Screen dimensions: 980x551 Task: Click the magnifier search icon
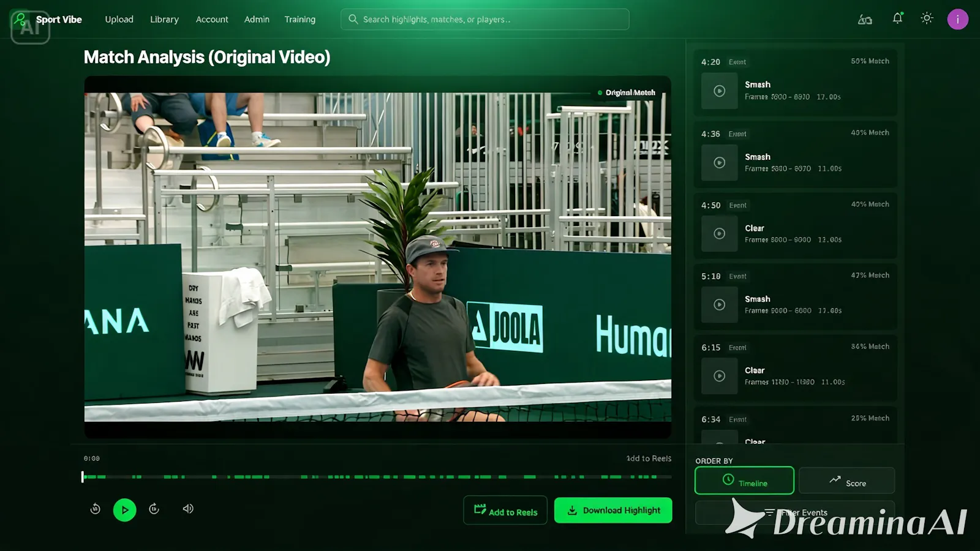(x=353, y=19)
